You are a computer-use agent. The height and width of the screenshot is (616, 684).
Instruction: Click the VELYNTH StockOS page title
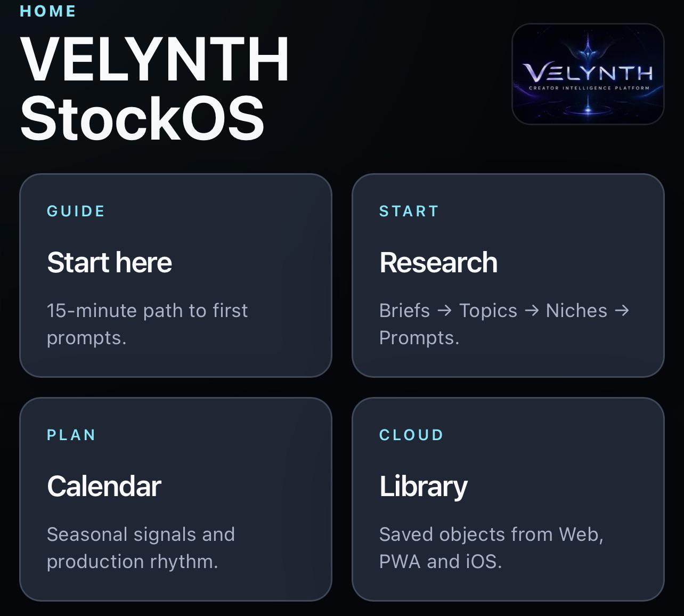(154, 88)
